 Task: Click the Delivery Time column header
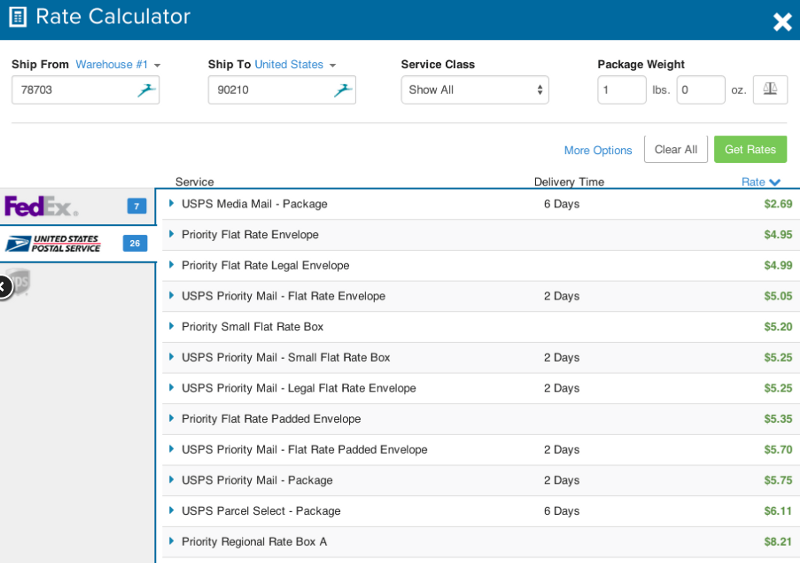click(x=569, y=182)
